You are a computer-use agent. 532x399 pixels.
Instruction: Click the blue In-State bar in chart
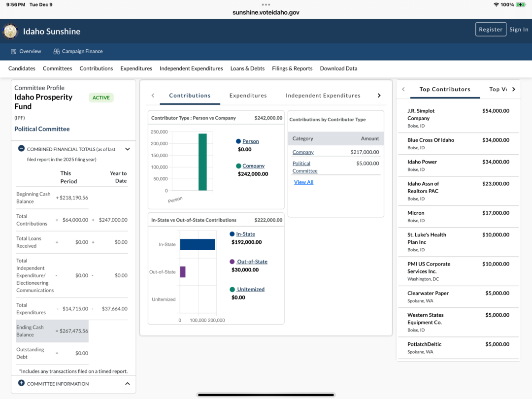pyautogui.click(x=197, y=244)
